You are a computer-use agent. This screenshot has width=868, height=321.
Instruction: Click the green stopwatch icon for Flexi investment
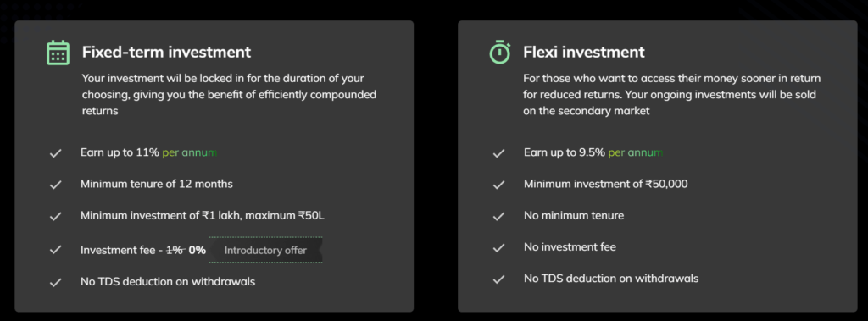point(500,52)
